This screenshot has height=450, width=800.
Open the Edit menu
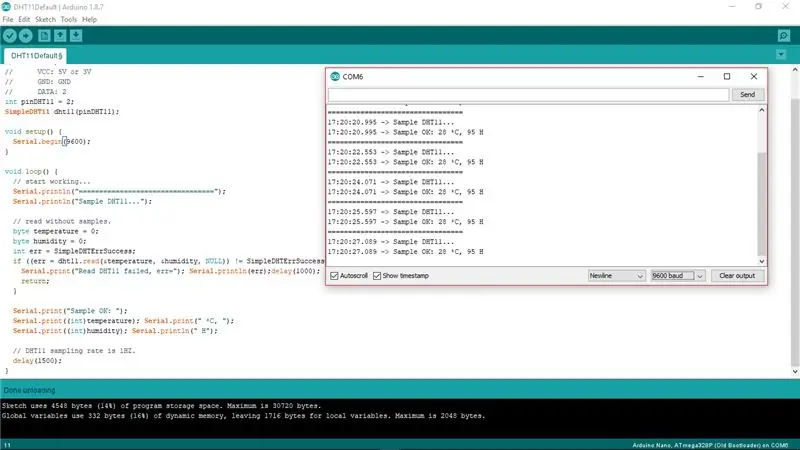[24, 19]
